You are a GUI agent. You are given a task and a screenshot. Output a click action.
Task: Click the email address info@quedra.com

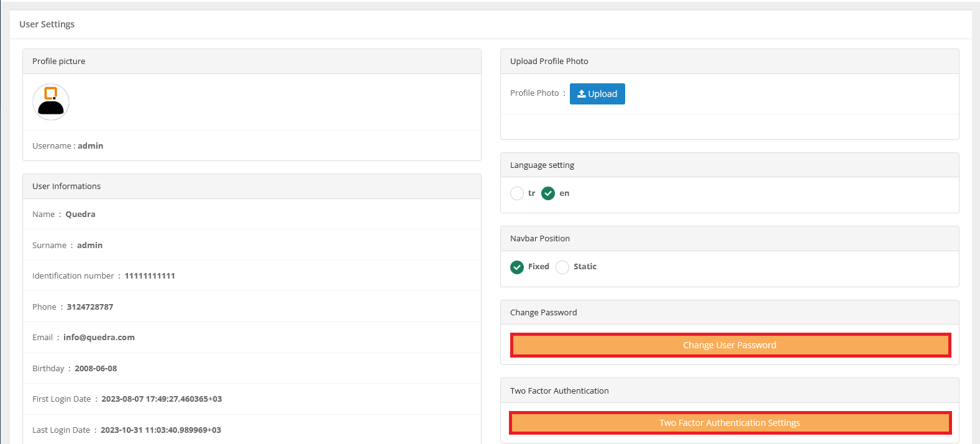coord(99,338)
